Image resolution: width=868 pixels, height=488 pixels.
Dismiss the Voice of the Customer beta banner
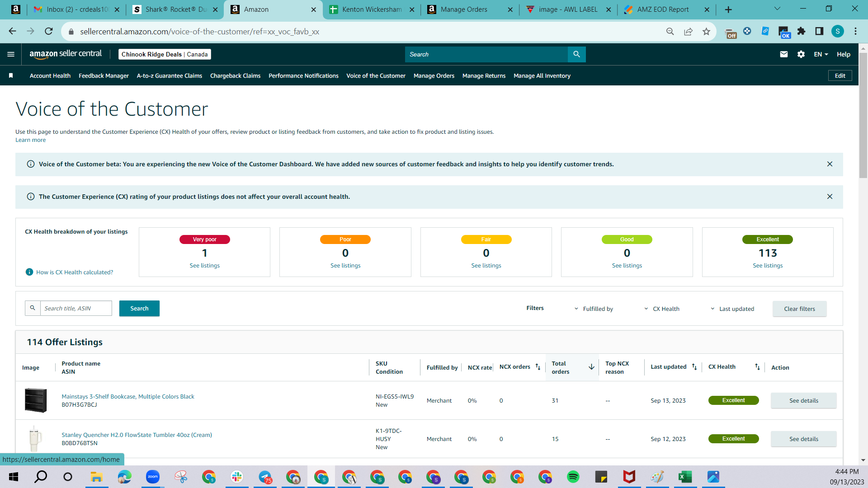tap(830, 164)
